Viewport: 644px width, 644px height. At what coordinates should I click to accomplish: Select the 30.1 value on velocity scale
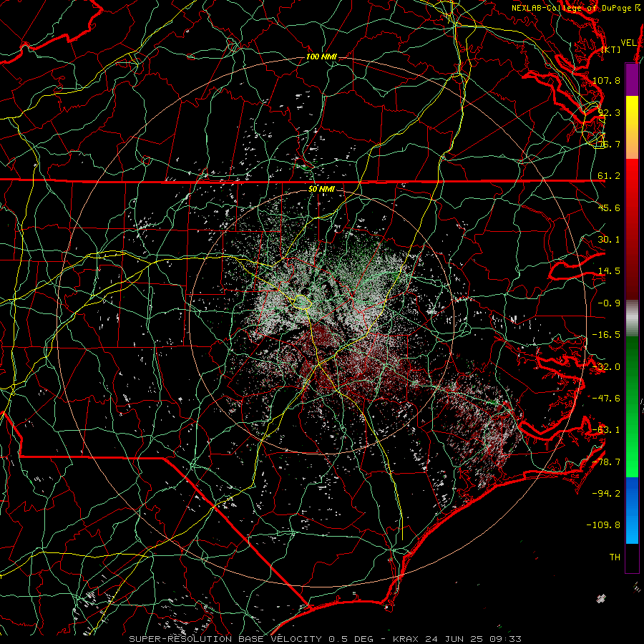point(609,240)
